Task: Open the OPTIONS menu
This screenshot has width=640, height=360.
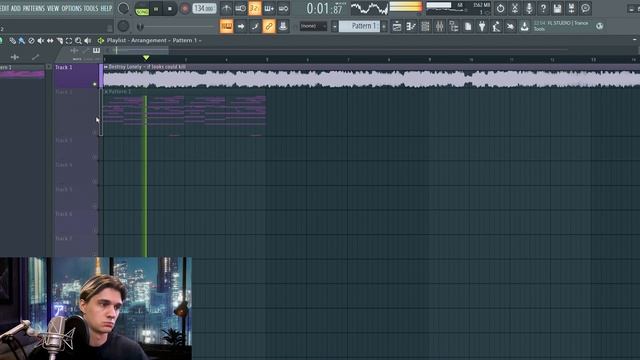Action: (x=71, y=8)
